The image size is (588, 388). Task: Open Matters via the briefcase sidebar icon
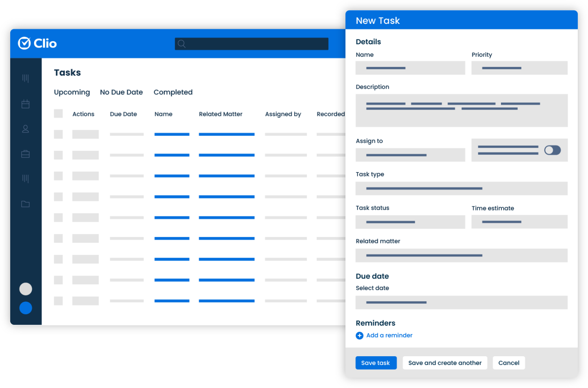(x=25, y=154)
